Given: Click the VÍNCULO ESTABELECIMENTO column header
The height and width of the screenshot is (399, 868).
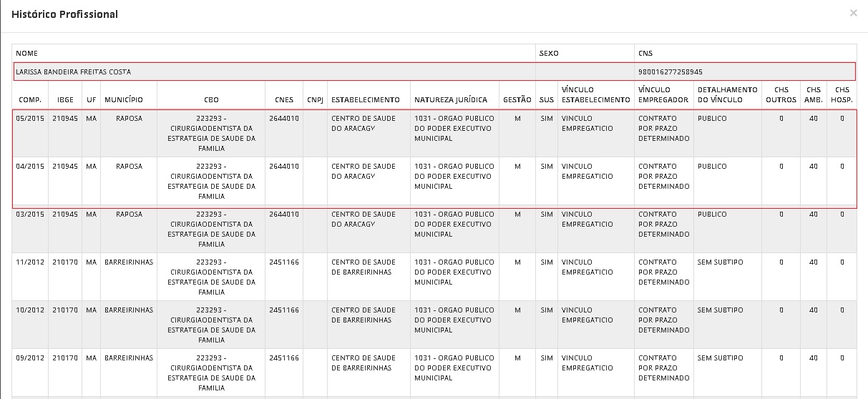Looking at the screenshot, I should tap(596, 95).
